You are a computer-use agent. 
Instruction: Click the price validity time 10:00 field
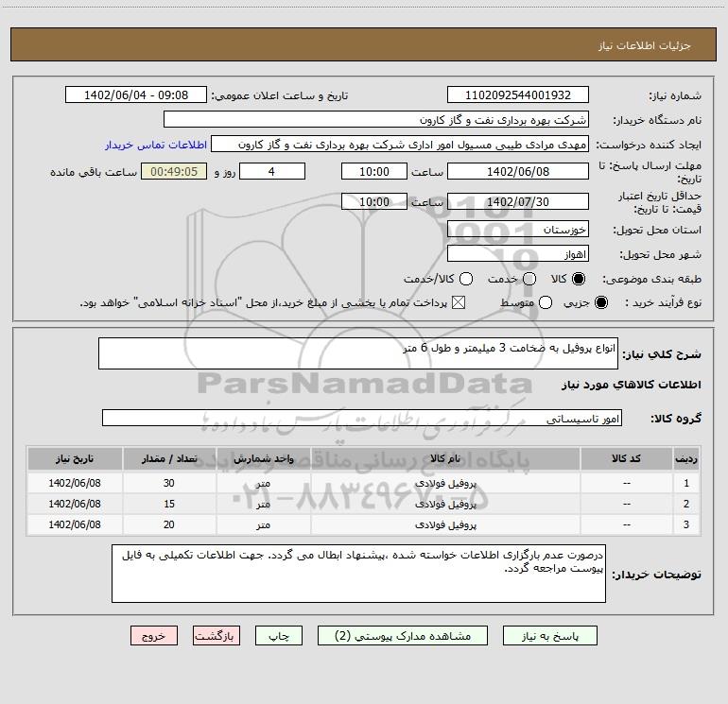[x=374, y=201]
